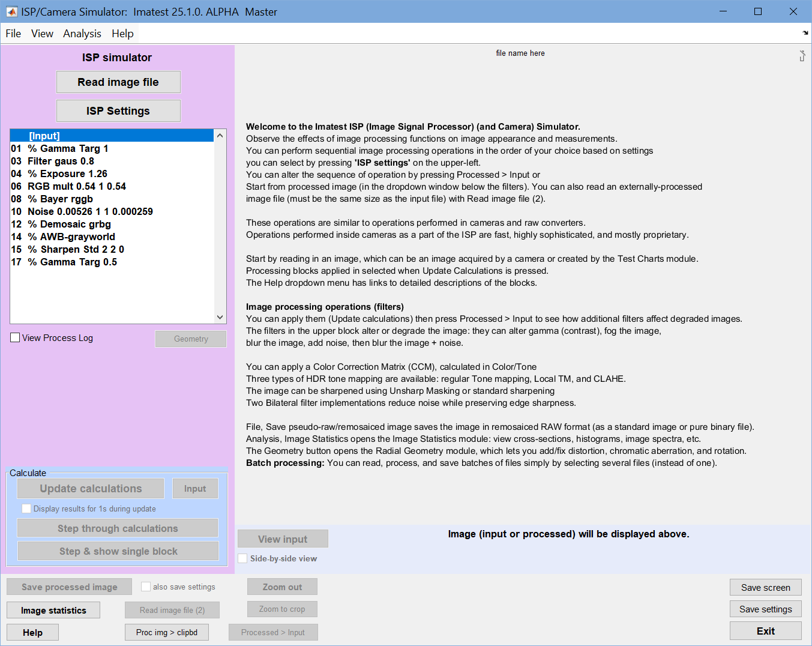Click the Read image file button
This screenshot has height=646, width=812.
tap(118, 82)
